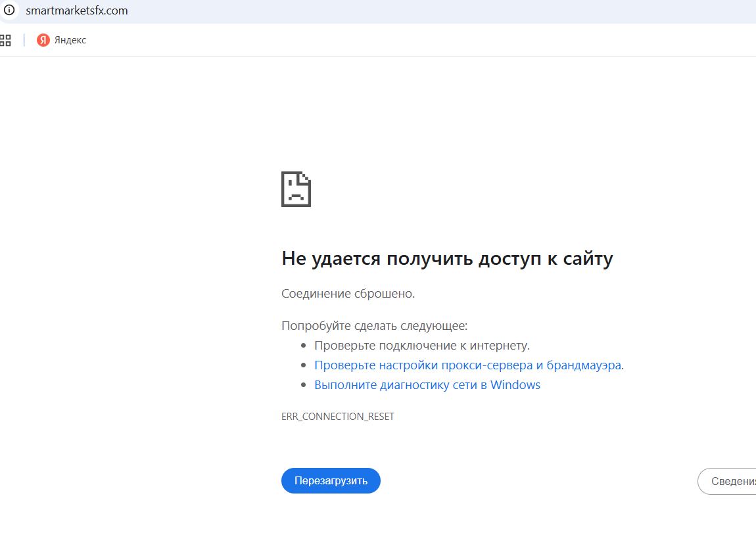Screen dimensions: 756x552
Task: Click the smartmarketsfx.com URL in address bar
Action: [x=76, y=11]
